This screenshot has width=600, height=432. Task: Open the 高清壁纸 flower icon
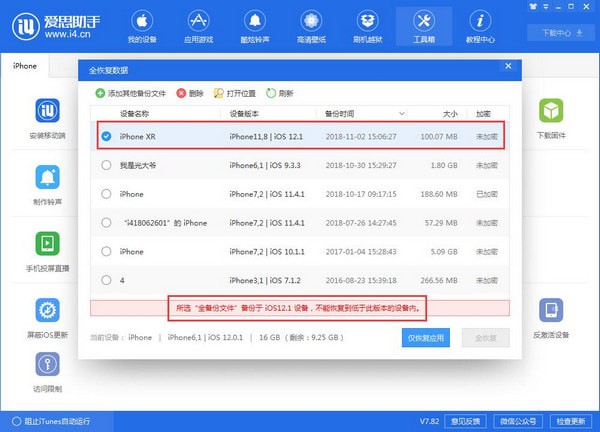(x=311, y=21)
